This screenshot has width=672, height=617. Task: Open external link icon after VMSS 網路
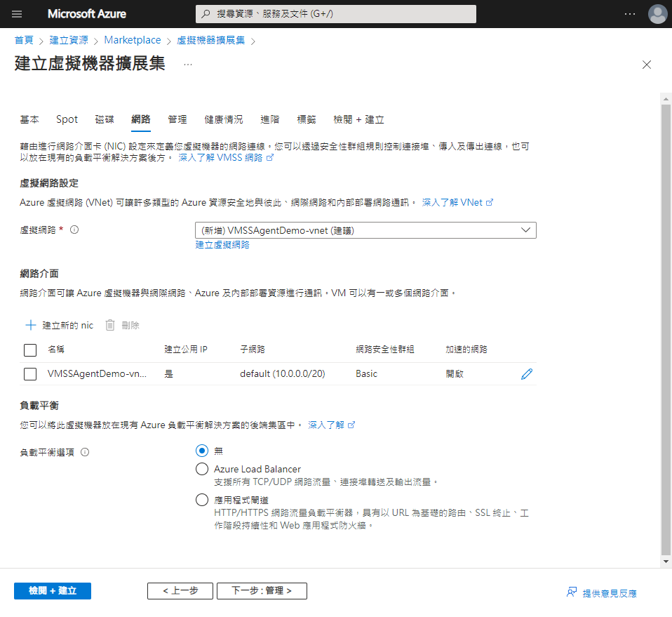[269, 158]
